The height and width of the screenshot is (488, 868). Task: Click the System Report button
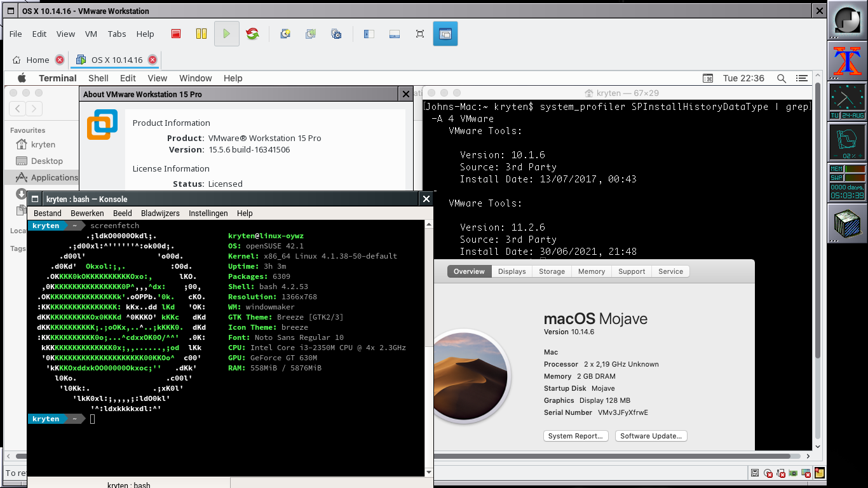point(576,435)
